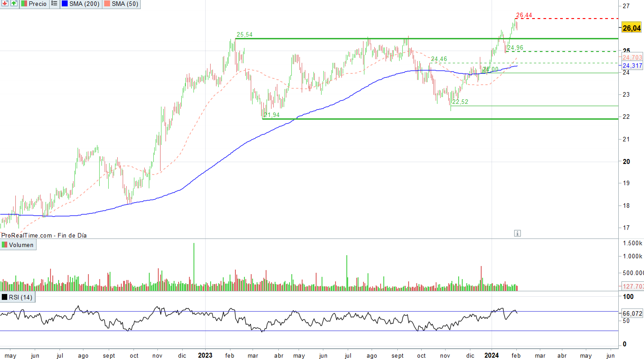Click the 66,072 RSI value label
Viewport: 644px width, 359px height.
632,313
